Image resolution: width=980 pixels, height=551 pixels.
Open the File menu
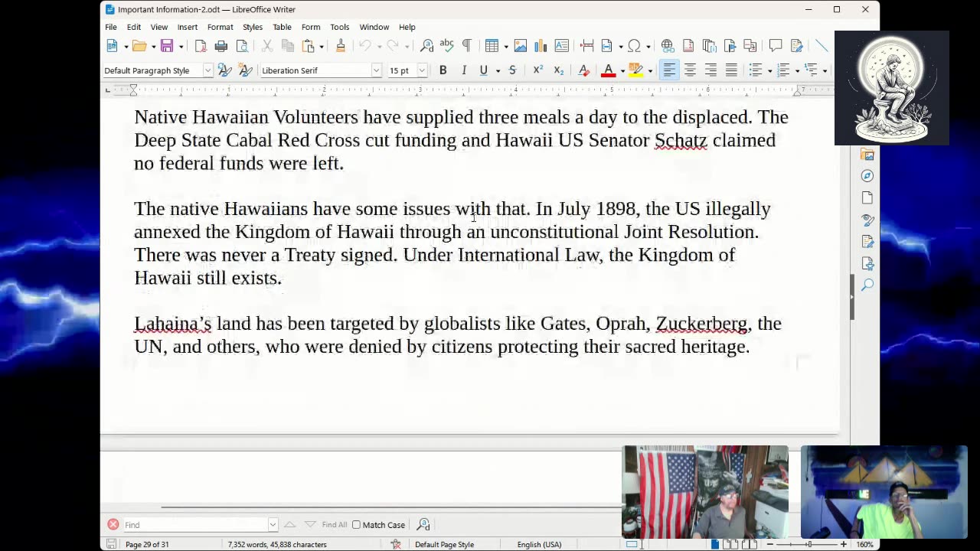pos(111,27)
